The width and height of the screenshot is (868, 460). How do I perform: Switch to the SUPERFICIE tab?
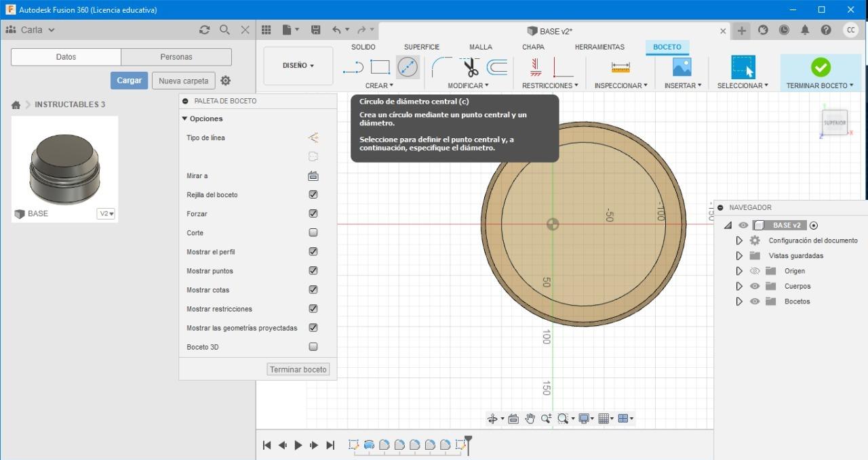422,47
